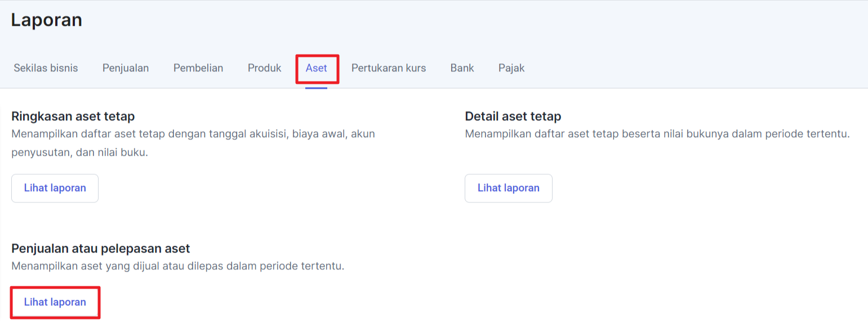Click the description about aset yang dijual

click(177, 265)
